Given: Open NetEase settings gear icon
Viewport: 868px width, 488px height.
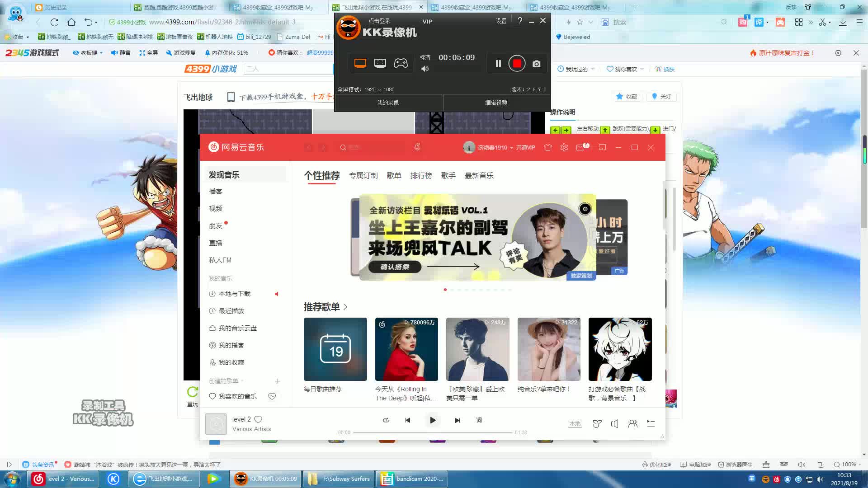Looking at the screenshot, I should click(564, 147).
